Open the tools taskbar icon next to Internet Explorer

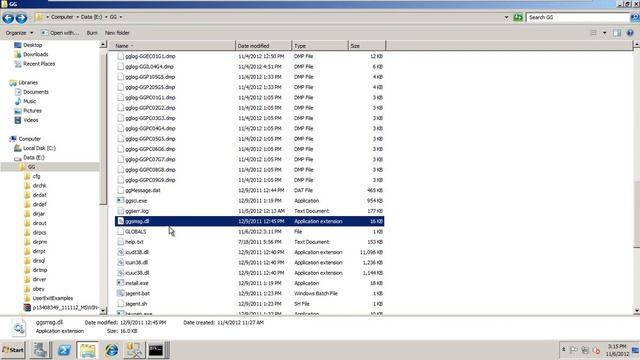(x=134, y=350)
